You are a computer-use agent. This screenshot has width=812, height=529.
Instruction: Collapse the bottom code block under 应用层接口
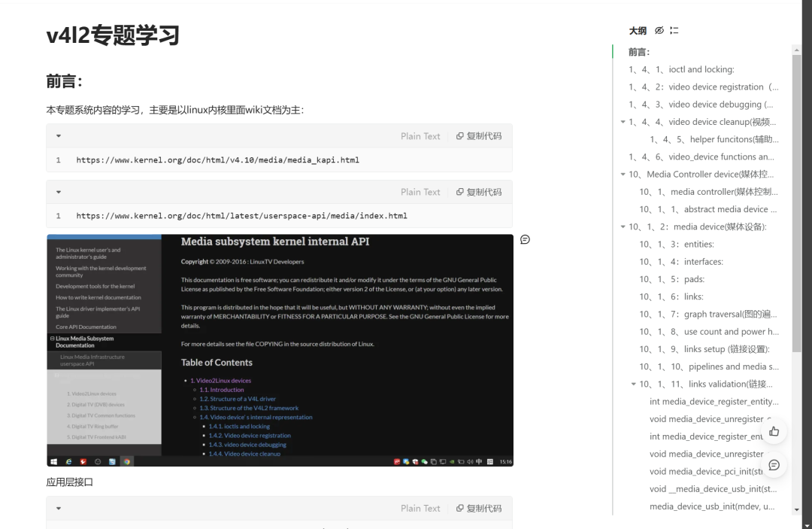(x=59, y=508)
